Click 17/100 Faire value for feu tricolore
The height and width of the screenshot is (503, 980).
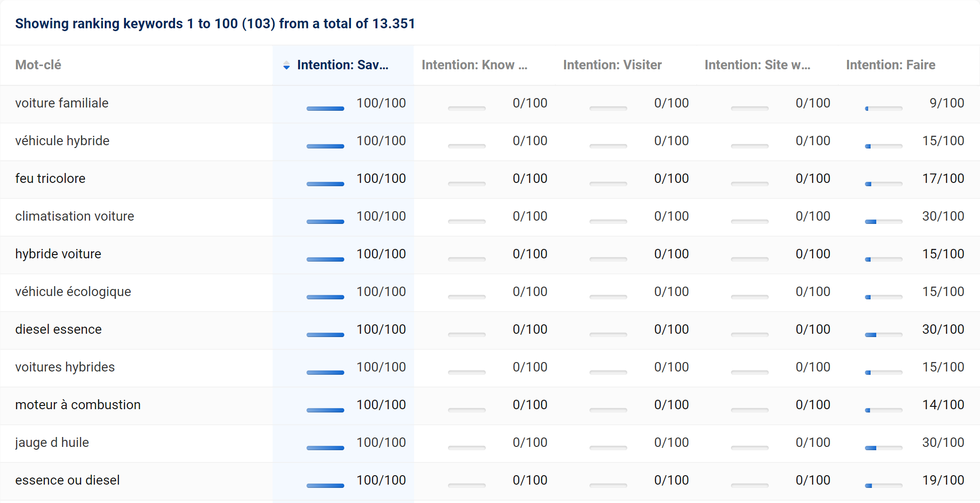coord(943,179)
